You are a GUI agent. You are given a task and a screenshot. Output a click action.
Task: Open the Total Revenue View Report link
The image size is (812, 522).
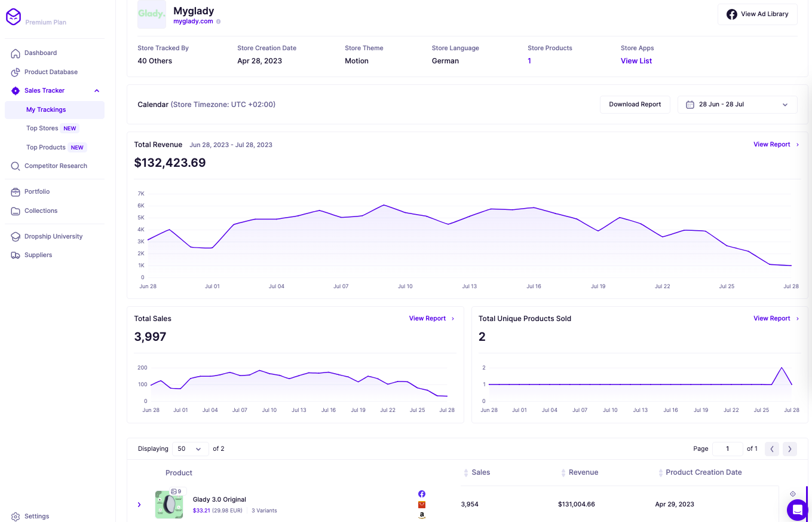772,144
